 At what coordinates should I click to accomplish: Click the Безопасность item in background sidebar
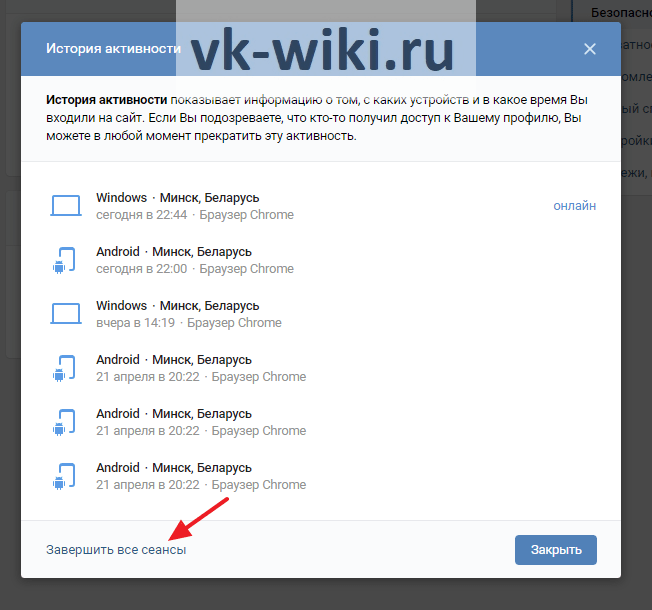tap(621, 13)
